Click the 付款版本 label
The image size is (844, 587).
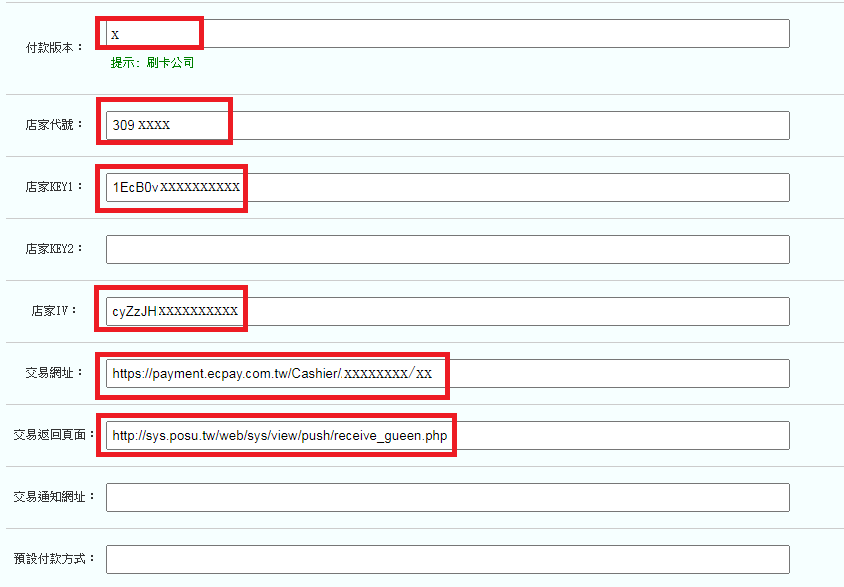tap(54, 47)
